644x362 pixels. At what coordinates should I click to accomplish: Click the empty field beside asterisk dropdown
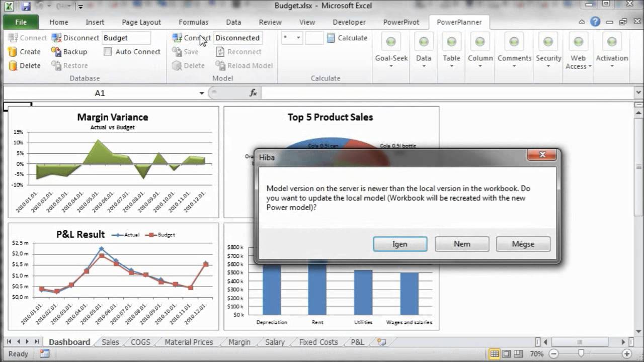click(314, 38)
